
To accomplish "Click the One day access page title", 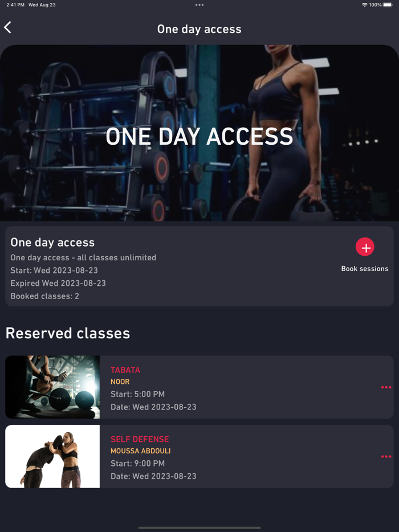I will 199,29.
